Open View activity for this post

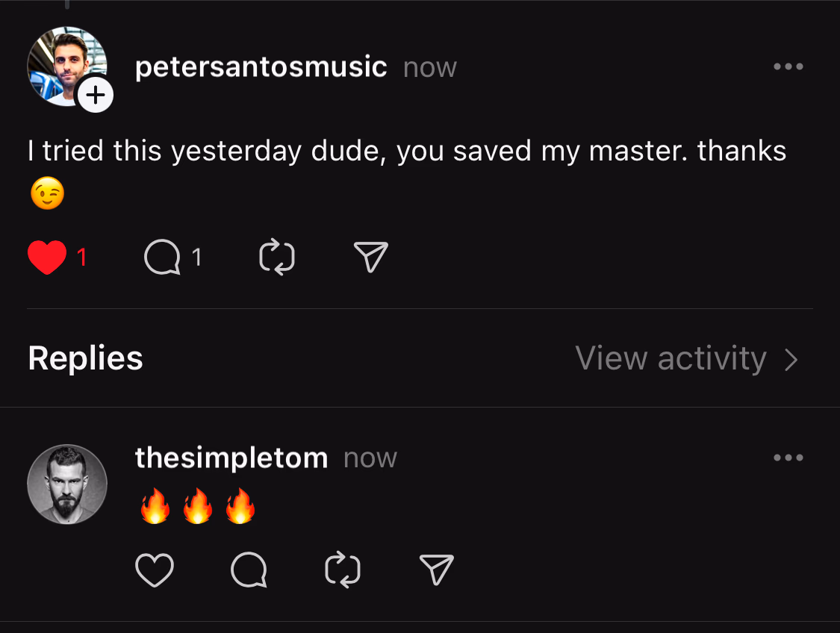point(671,359)
